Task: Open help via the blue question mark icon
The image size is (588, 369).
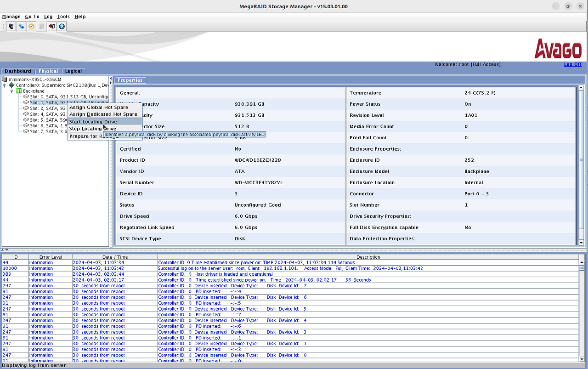Action: (62, 26)
